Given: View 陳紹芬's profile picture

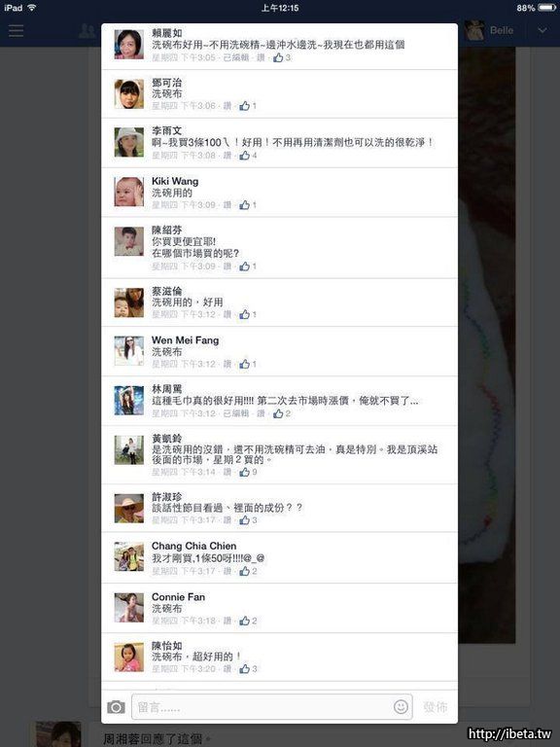Looking at the screenshot, I should coord(128,241).
